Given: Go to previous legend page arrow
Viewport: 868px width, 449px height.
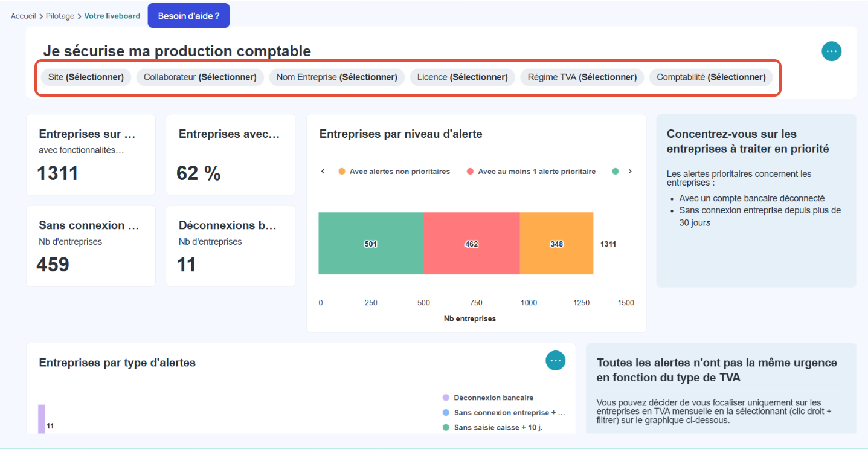Looking at the screenshot, I should click(x=323, y=172).
